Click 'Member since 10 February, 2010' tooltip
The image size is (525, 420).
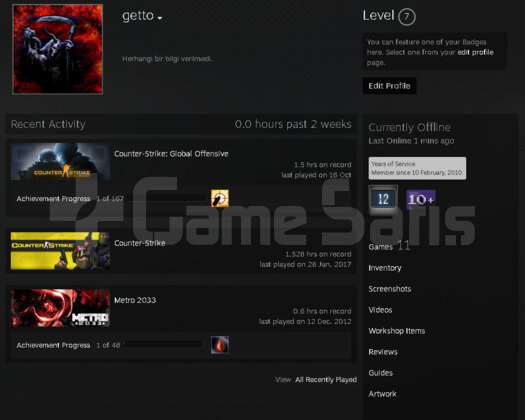417,168
